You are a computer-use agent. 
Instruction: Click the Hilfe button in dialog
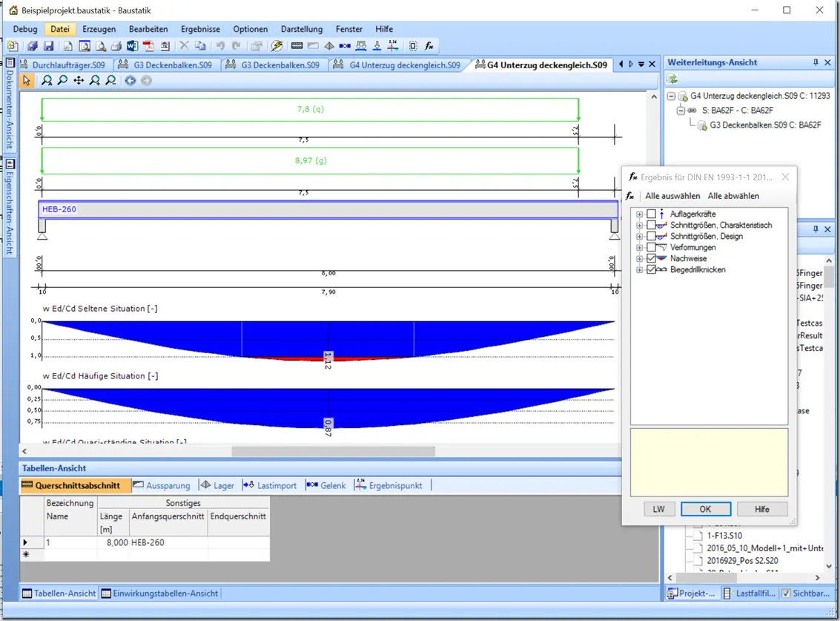coord(762,509)
